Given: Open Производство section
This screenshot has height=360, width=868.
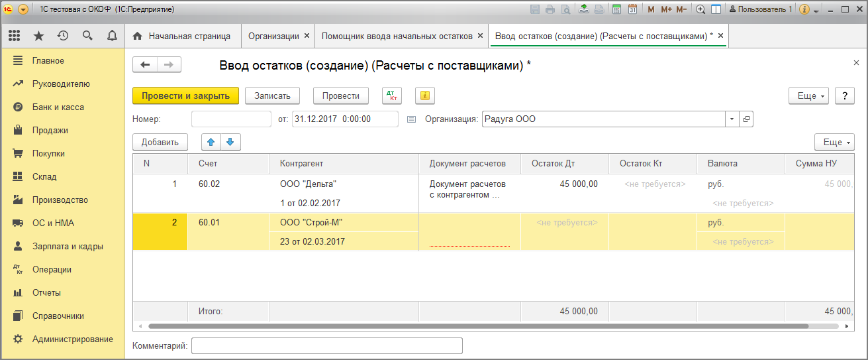Looking at the screenshot, I should (62, 200).
